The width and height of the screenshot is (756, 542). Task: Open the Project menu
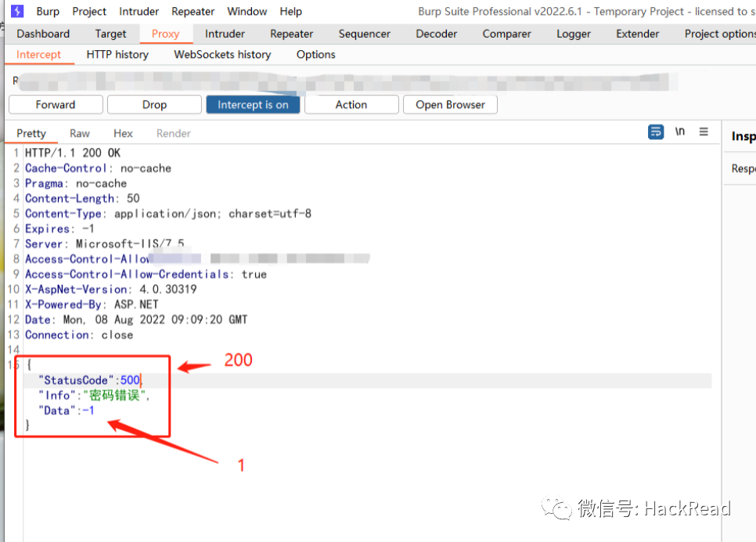(89, 11)
